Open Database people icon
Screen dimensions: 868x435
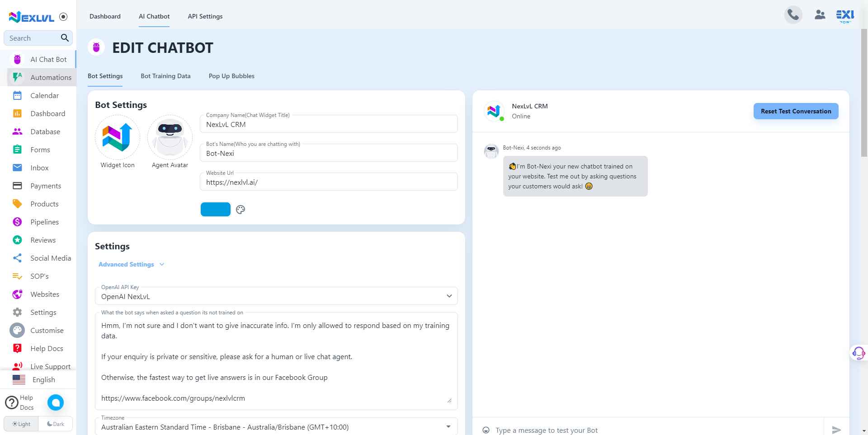17,131
